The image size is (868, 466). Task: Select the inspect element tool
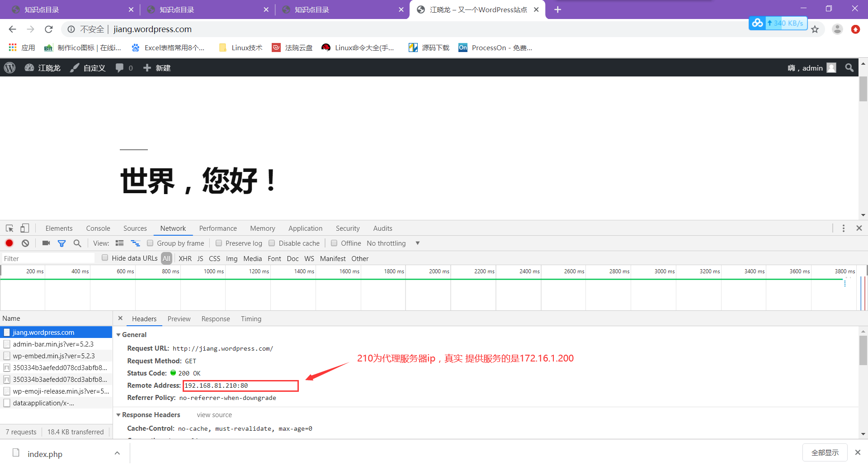(9, 228)
